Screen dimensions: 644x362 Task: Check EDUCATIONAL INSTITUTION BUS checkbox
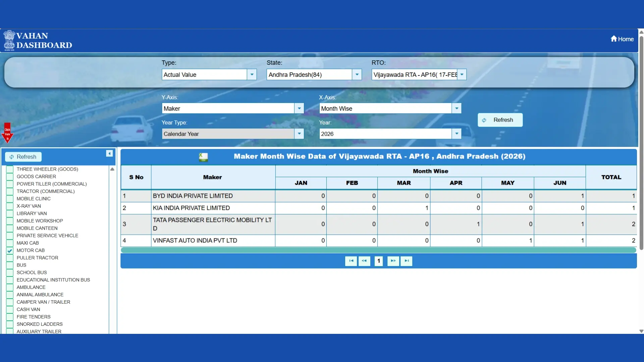click(10, 280)
